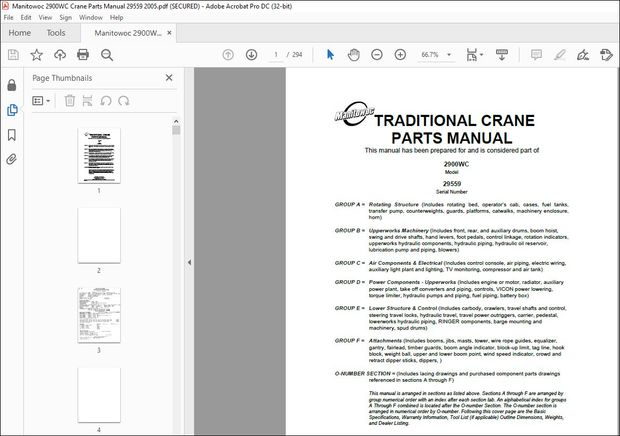Image resolution: width=620 pixels, height=436 pixels.
Task: Open the Attachments paperclip panel
Action: tap(12, 159)
